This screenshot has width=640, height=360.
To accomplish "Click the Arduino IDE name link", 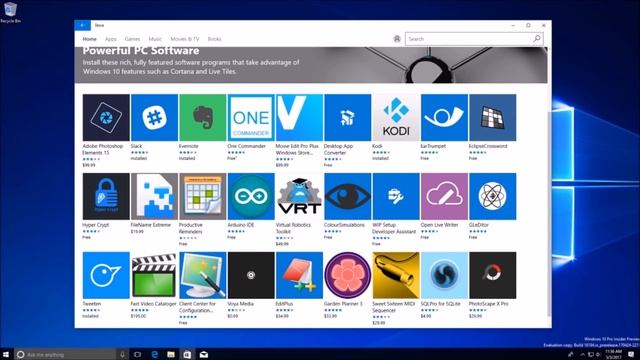I will tap(241, 225).
